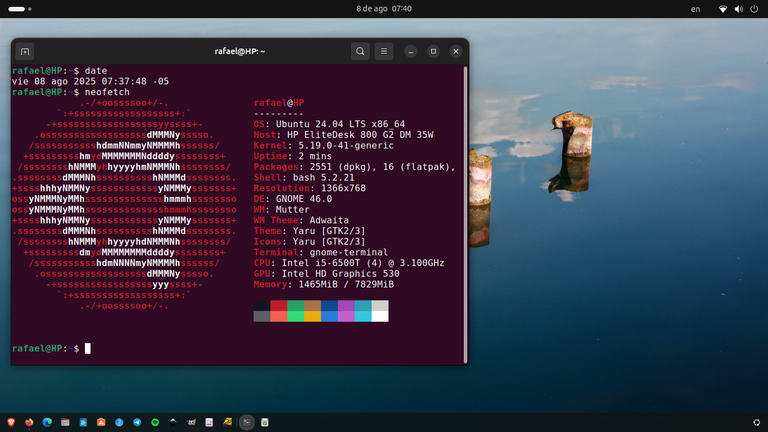Launch Telegram from the dock
The height and width of the screenshot is (432, 768).
pyautogui.click(x=137, y=422)
